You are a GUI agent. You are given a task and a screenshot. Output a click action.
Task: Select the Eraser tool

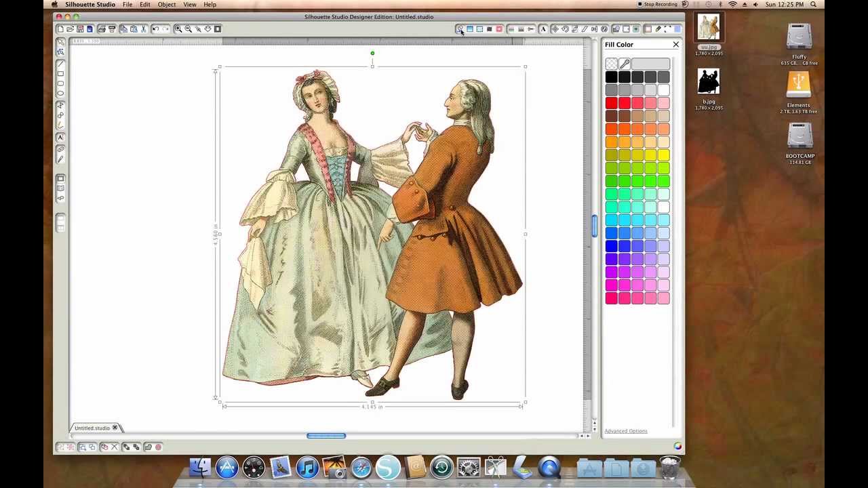point(60,148)
